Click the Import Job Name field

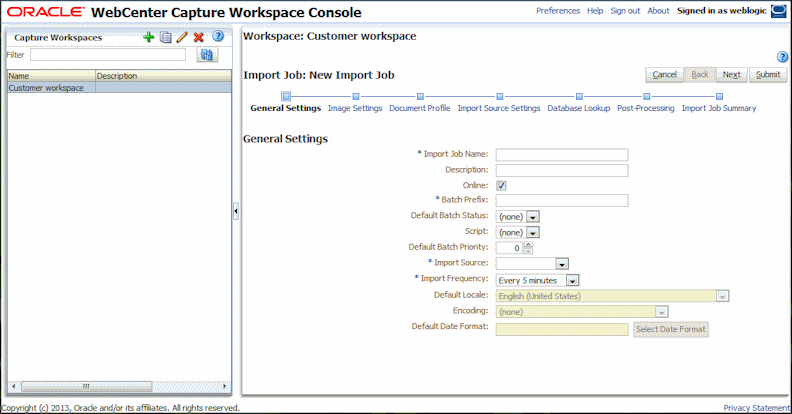tap(562, 154)
